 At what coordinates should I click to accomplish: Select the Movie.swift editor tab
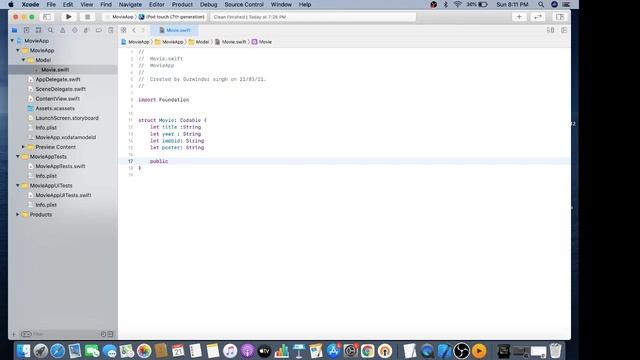(175, 30)
